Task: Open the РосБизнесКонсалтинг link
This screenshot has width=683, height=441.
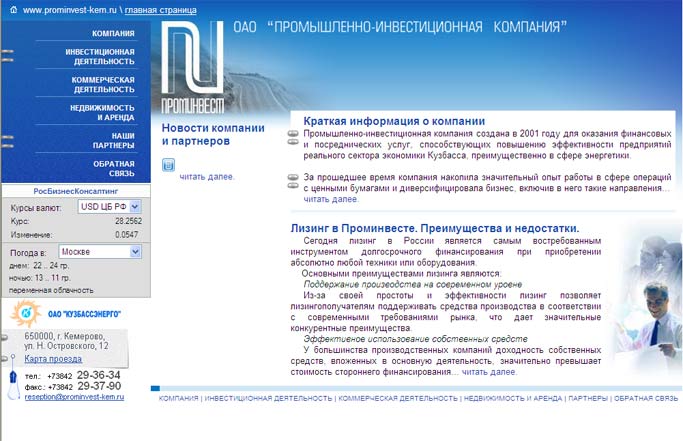Action: coord(76,191)
